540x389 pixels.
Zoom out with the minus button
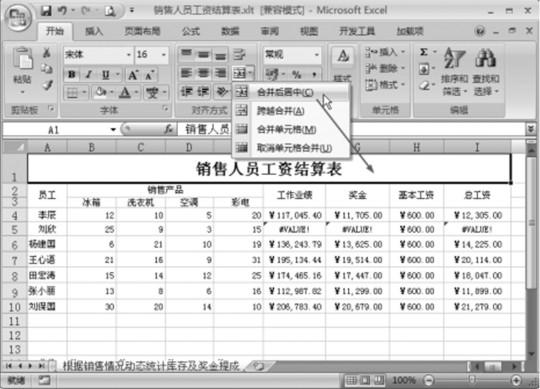pos(429,380)
